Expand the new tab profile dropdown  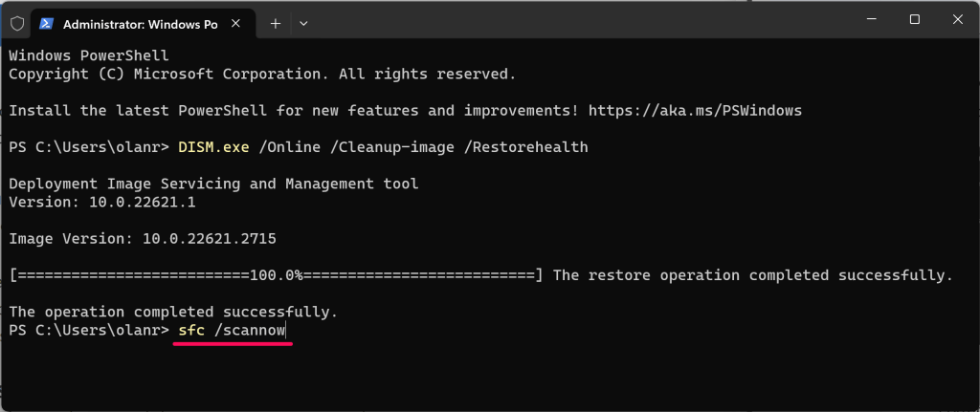(x=303, y=23)
